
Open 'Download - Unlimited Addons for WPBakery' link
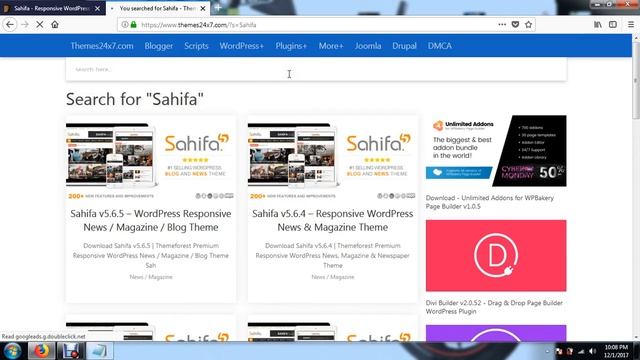tap(489, 202)
